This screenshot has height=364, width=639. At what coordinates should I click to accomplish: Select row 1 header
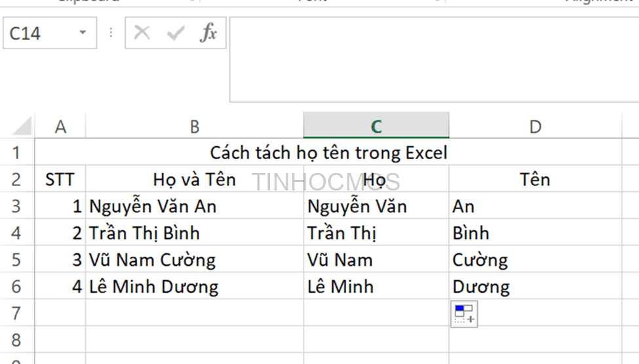point(16,153)
